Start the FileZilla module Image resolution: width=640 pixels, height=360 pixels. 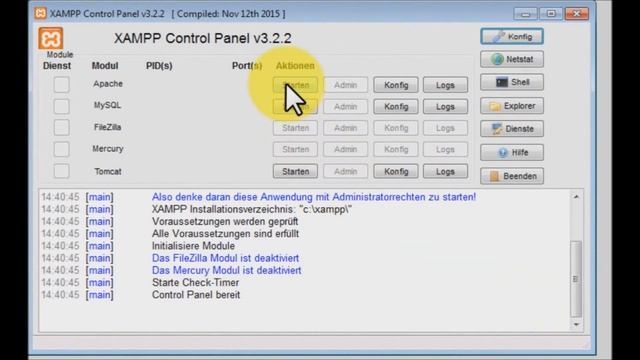pos(296,128)
